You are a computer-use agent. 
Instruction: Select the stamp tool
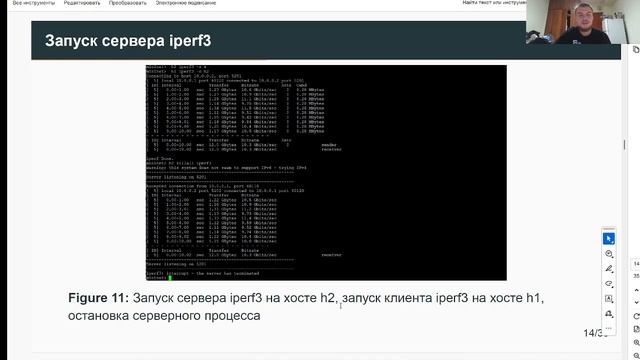click(x=609, y=314)
